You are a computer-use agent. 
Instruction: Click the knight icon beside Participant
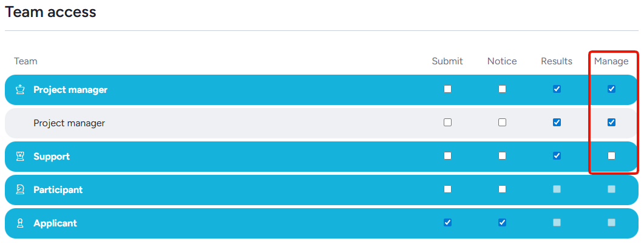click(x=20, y=190)
